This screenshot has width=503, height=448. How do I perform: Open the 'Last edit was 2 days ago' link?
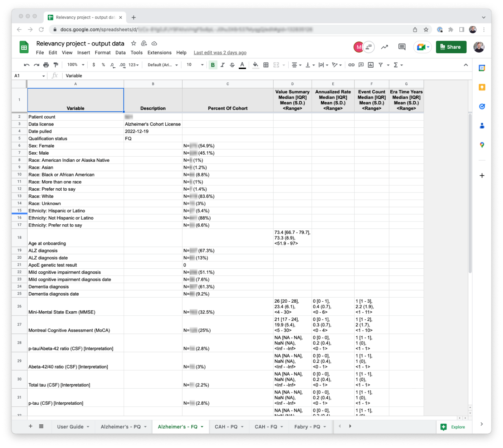[x=220, y=53]
